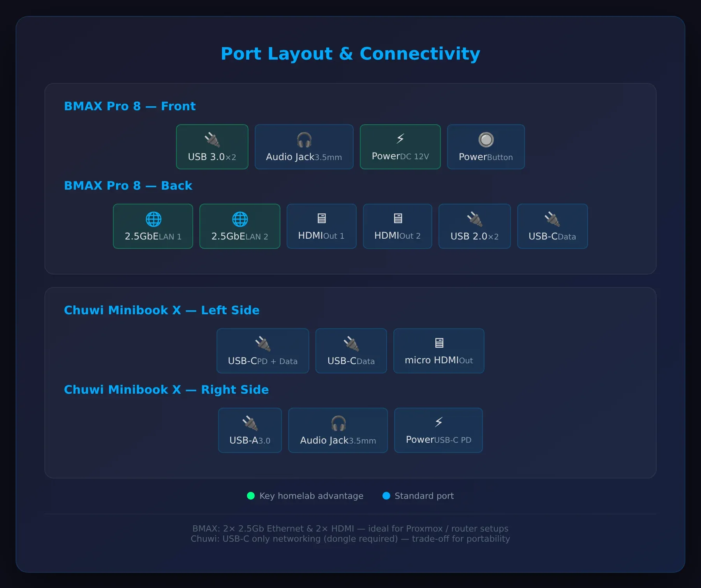Image resolution: width=701 pixels, height=588 pixels.
Task: Select the USB-A 3.0 label
Action: tap(250, 440)
